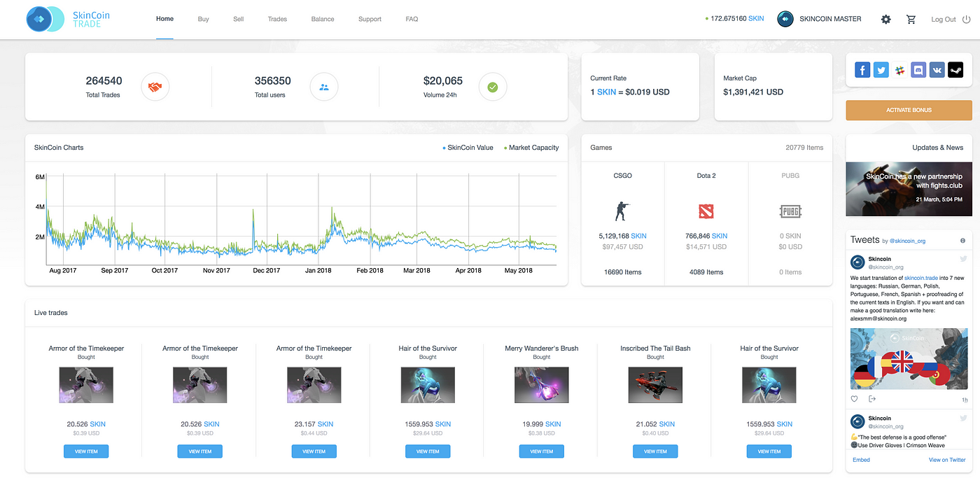
Task: Click the 4089 Items count
Action: point(706,272)
